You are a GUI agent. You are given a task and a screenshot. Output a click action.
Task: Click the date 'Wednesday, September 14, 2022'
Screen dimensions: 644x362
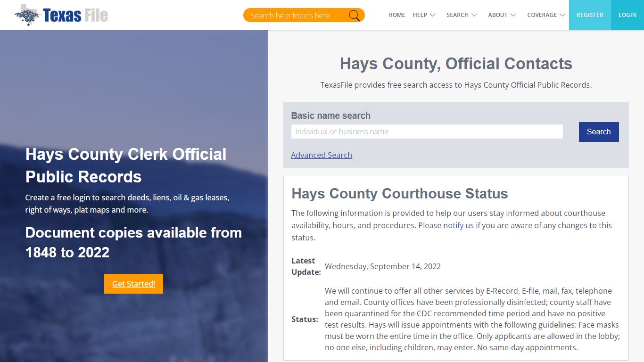click(383, 266)
